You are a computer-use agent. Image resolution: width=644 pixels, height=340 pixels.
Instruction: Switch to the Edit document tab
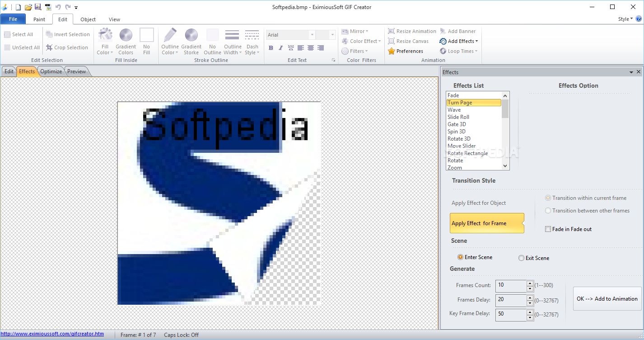pos(9,71)
